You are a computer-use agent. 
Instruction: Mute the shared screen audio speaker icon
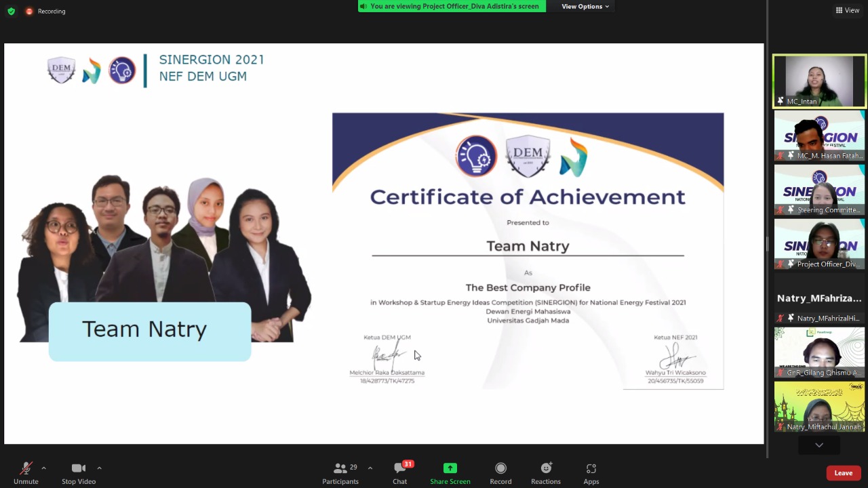[364, 6]
